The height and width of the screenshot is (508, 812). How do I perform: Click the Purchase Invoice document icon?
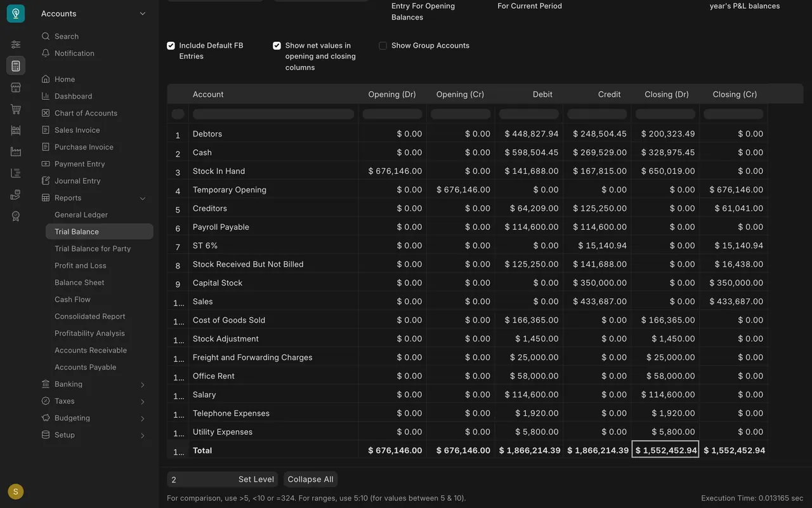click(x=46, y=147)
